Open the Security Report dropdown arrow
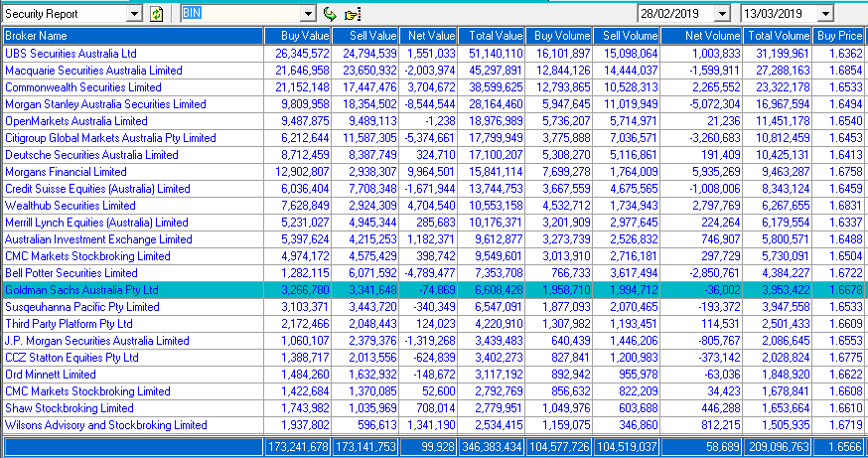This screenshot has height=458, width=868. coord(134,14)
